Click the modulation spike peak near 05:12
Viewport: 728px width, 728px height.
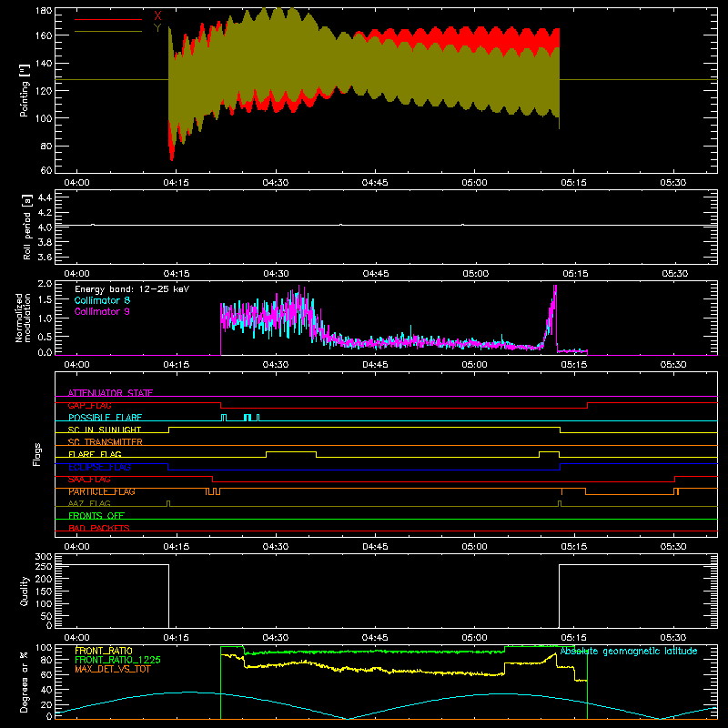(x=555, y=288)
